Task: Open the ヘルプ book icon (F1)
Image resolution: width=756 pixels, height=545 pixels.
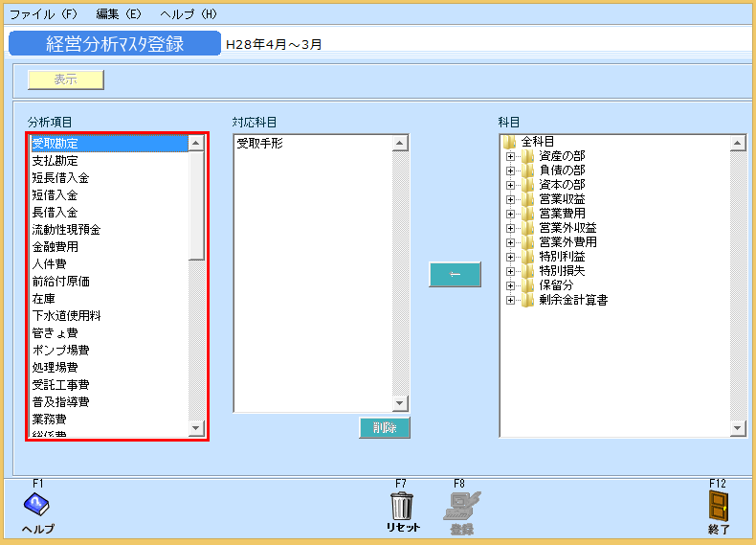Action: (x=36, y=504)
